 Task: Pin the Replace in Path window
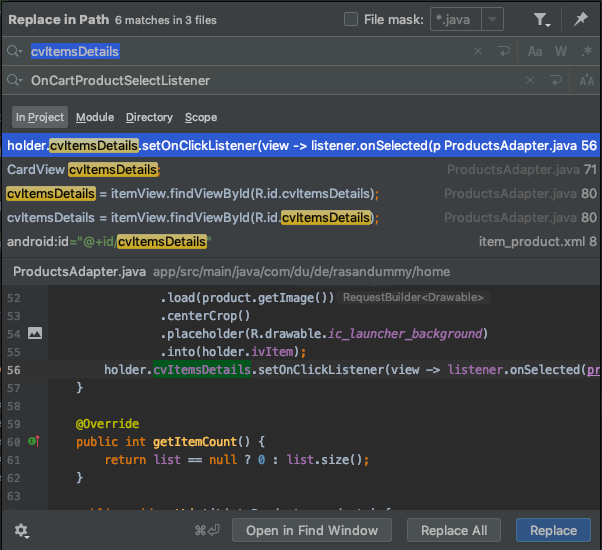[x=581, y=19]
